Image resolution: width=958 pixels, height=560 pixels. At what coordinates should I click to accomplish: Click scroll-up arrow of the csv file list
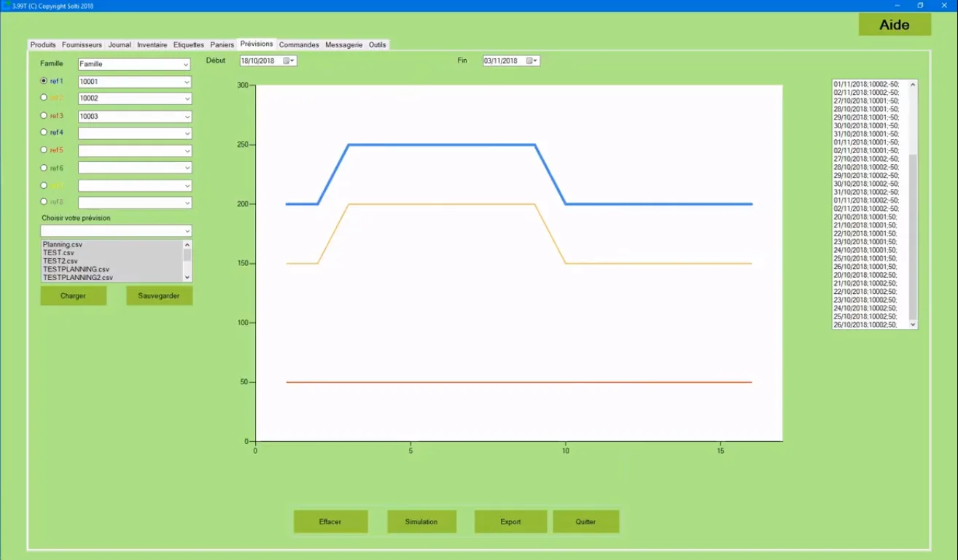pyautogui.click(x=187, y=245)
